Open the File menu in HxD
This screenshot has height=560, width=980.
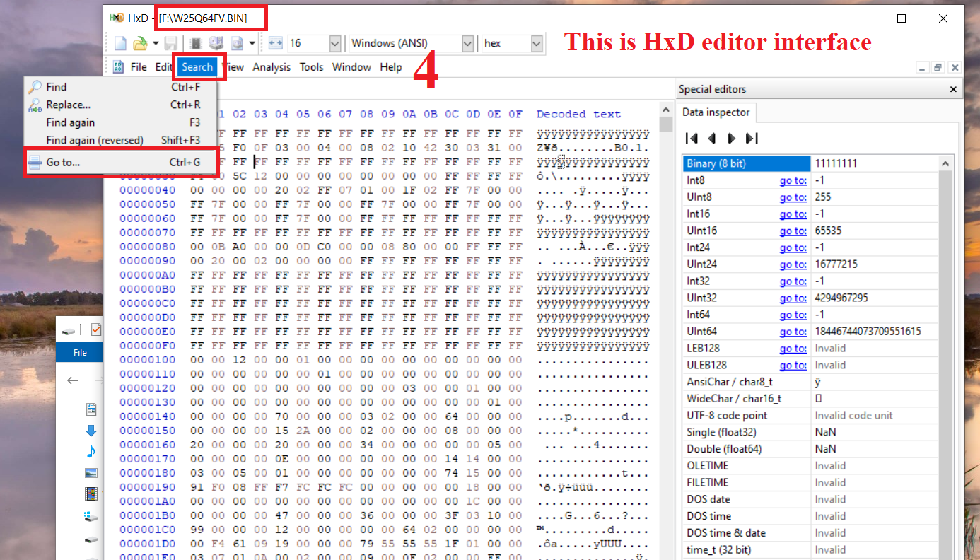click(x=139, y=67)
